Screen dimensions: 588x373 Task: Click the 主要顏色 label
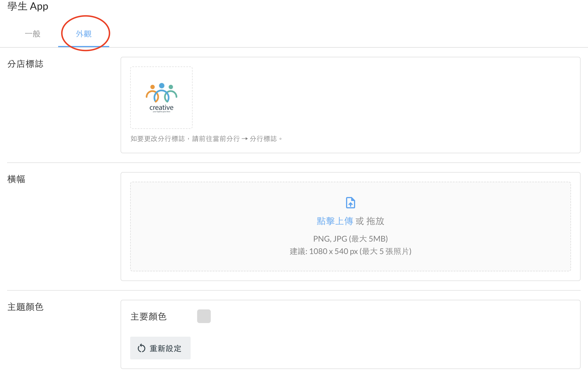(x=148, y=317)
